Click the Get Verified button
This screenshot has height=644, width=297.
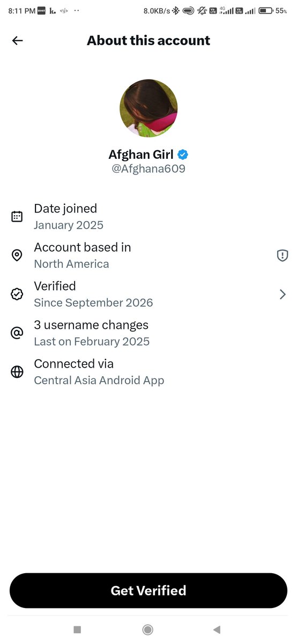point(148,590)
